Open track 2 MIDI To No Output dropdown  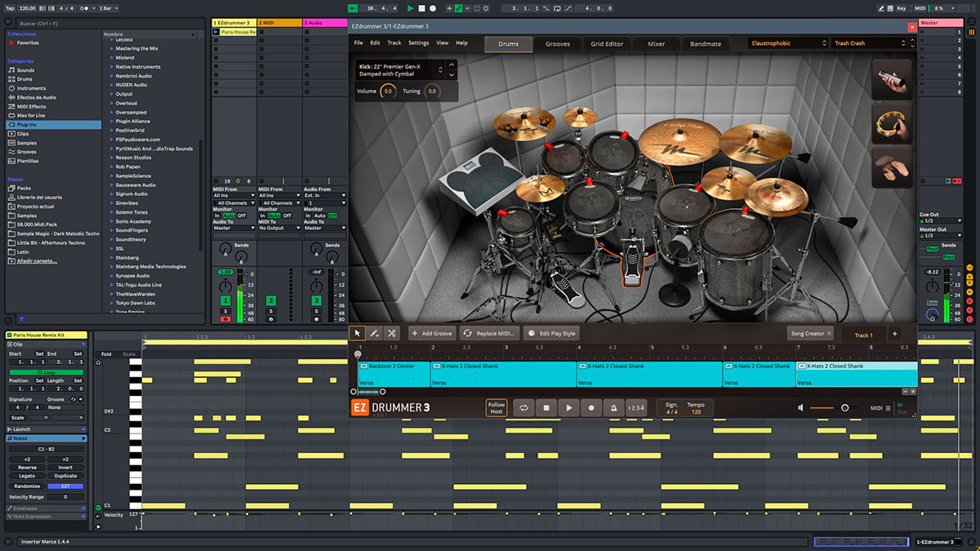[x=279, y=228]
